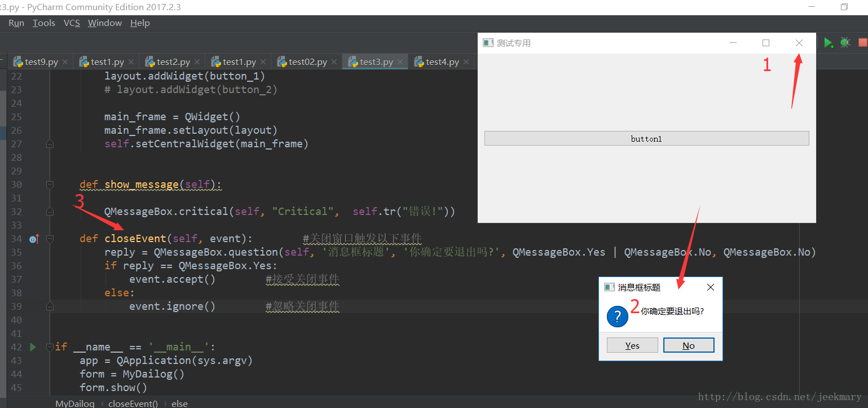
Task: Maximize the 测试专用 window
Action: [x=766, y=43]
